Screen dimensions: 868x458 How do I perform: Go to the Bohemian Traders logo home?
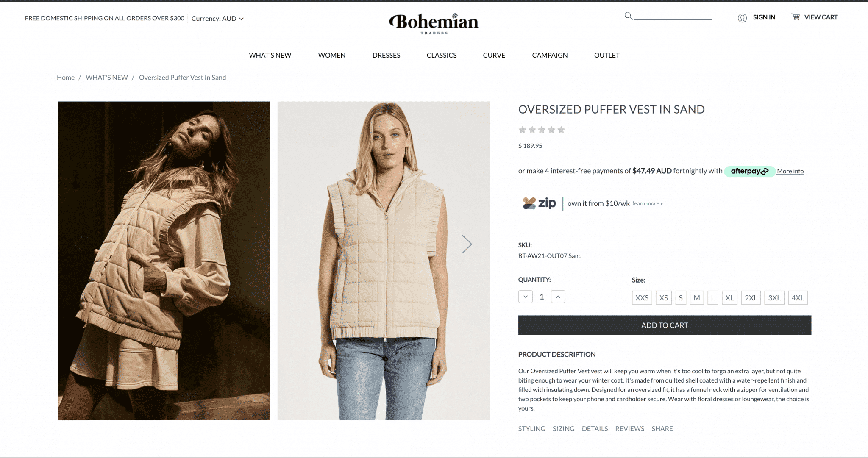point(434,24)
